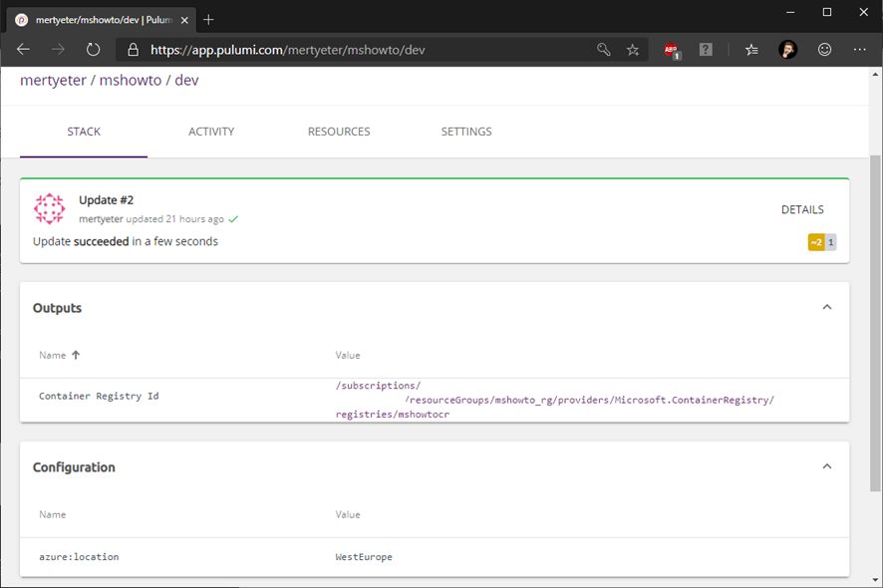Select the mertyeter/mshowto/dev browser tab
Viewport: 883px width, 588px height.
pos(102,20)
